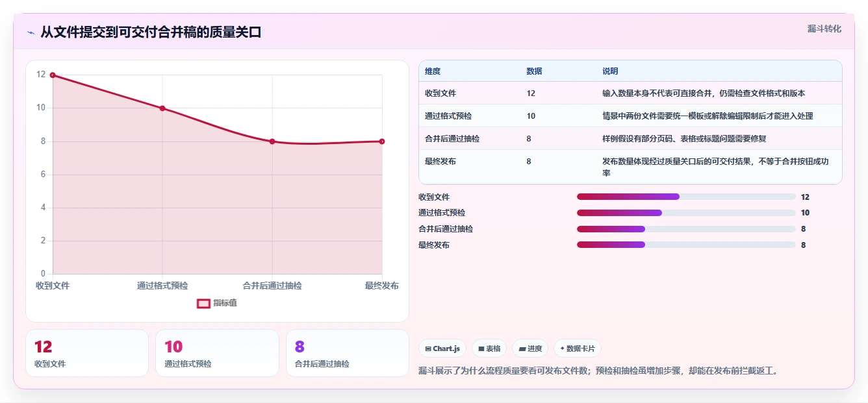Click the 合并后通过抽检 progress bar
868x403 pixels.
pyautogui.click(x=686, y=229)
